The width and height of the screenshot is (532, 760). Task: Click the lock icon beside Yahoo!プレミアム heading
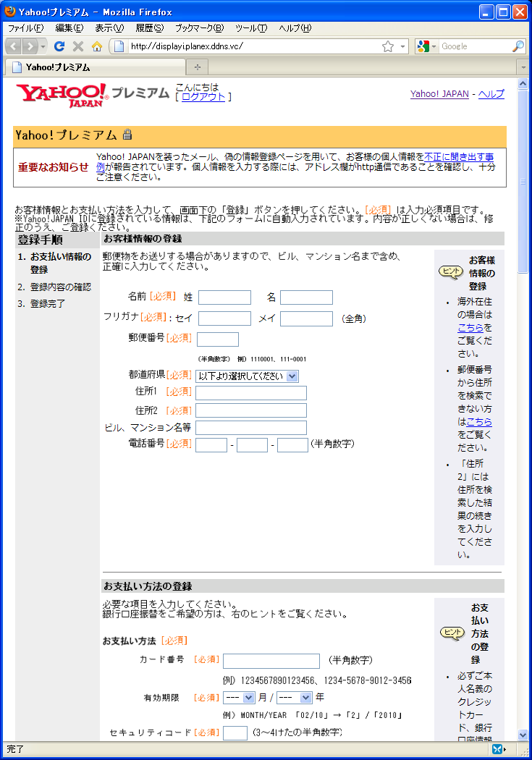click(127, 135)
